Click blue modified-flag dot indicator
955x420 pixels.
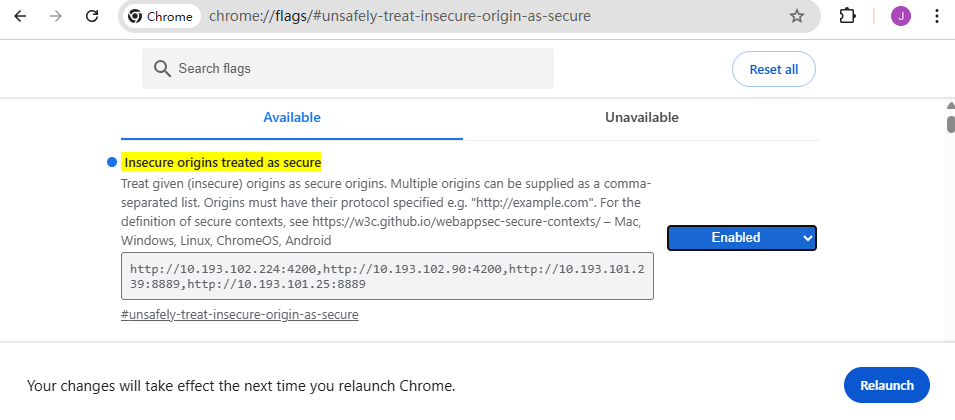(111, 162)
